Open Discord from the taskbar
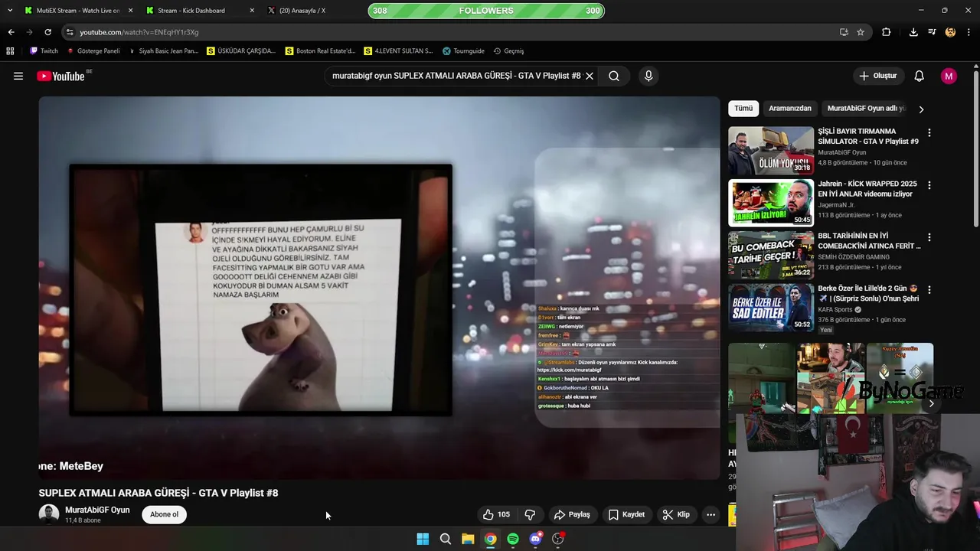The image size is (980, 551). pos(535,539)
